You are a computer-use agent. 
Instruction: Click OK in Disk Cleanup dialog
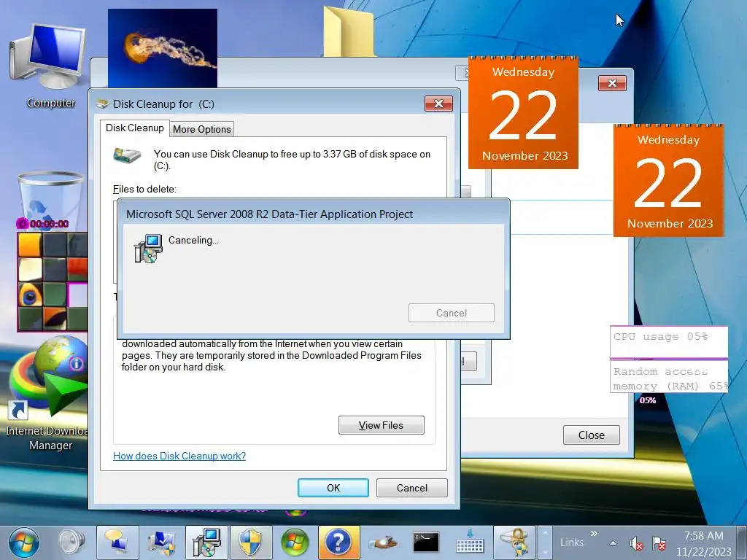coord(333,488)
